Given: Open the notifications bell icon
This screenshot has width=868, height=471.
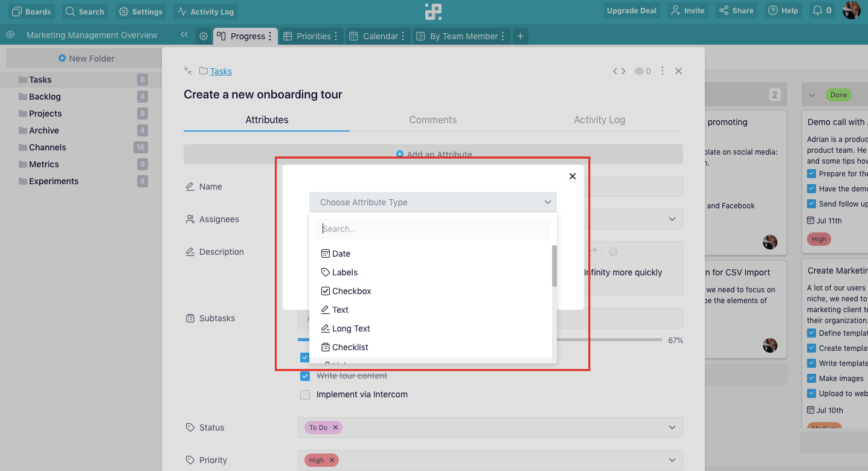Looking at the screenshot, I should pyautogui.click(x=817, y=11).
